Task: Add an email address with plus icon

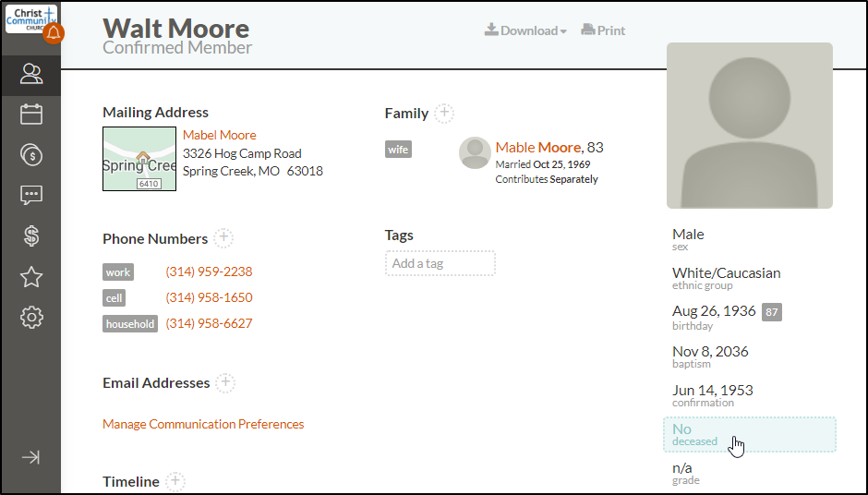Action: (x=225, y=382)
